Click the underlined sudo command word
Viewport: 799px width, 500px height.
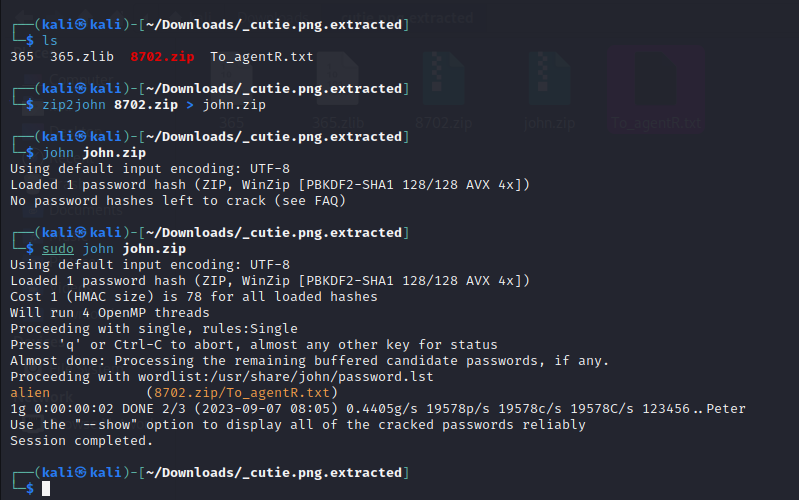click(x=58, y=249)
